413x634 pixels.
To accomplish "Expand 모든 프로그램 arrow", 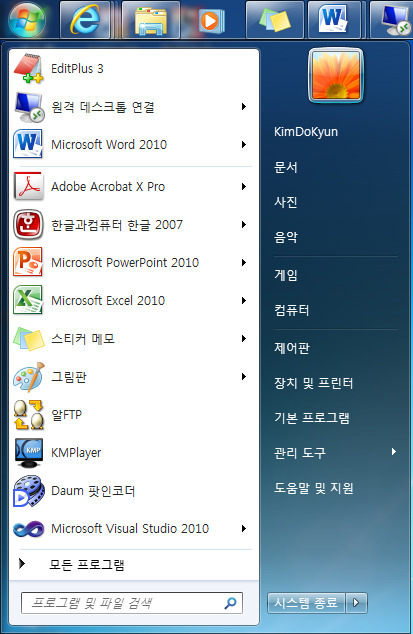I will pos(22,563).
